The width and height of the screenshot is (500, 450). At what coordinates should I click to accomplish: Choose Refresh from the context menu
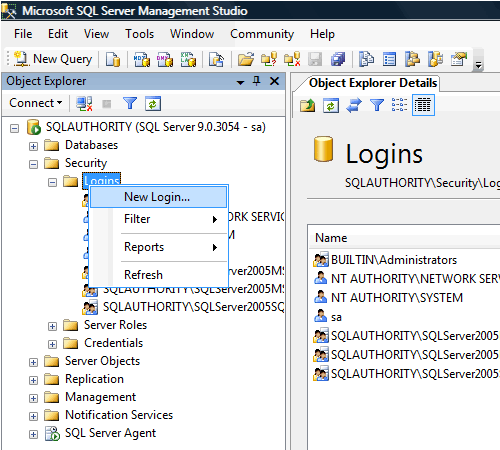[x=159, y=275]
